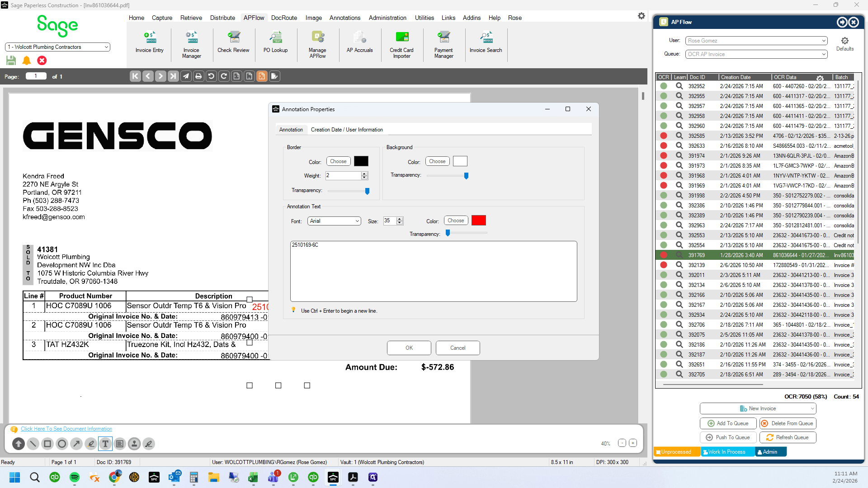
Task: Expand the Queue dropdown showing OCR AP Invoice
Action: click(x=757, y=54)
